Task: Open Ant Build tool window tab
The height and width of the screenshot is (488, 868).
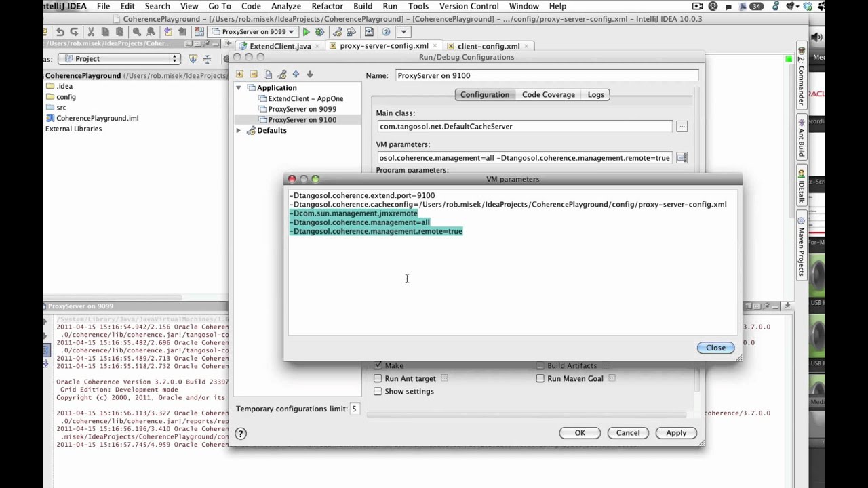Action: point(801,138)
